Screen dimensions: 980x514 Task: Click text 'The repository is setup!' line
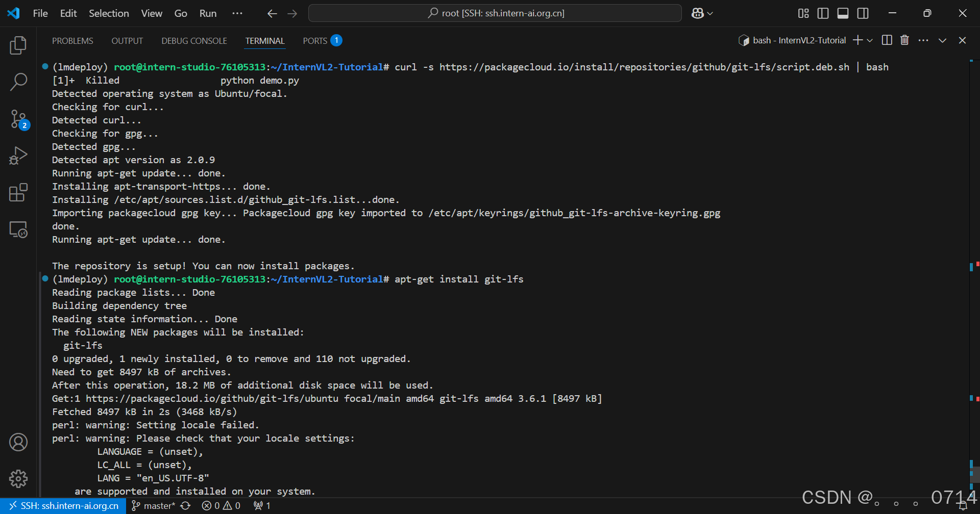203,266
